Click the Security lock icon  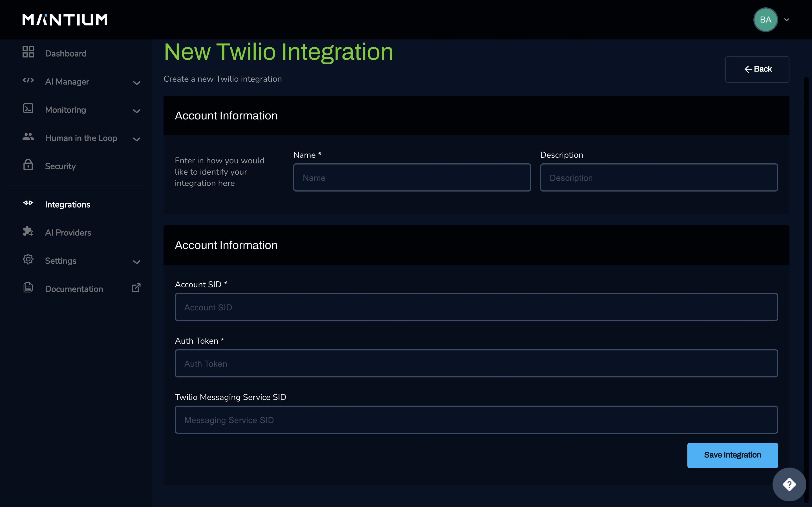pyautogui.click(x=28, y=165)
